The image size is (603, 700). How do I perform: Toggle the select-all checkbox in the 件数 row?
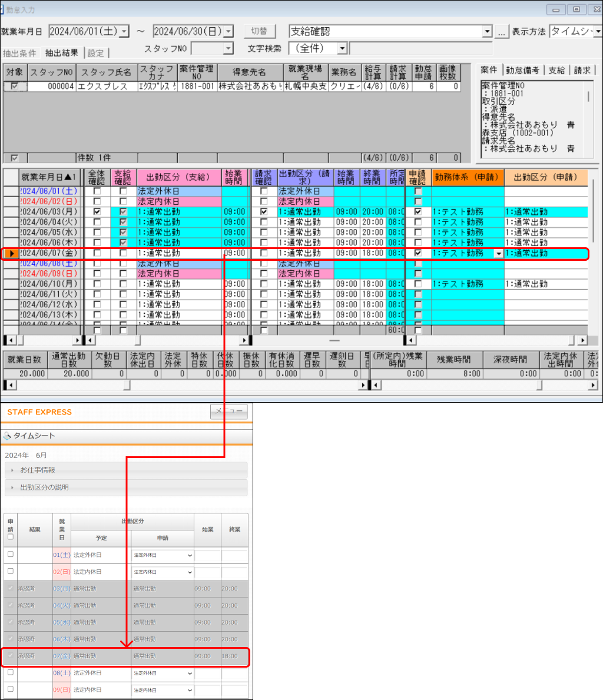point(15,158)
